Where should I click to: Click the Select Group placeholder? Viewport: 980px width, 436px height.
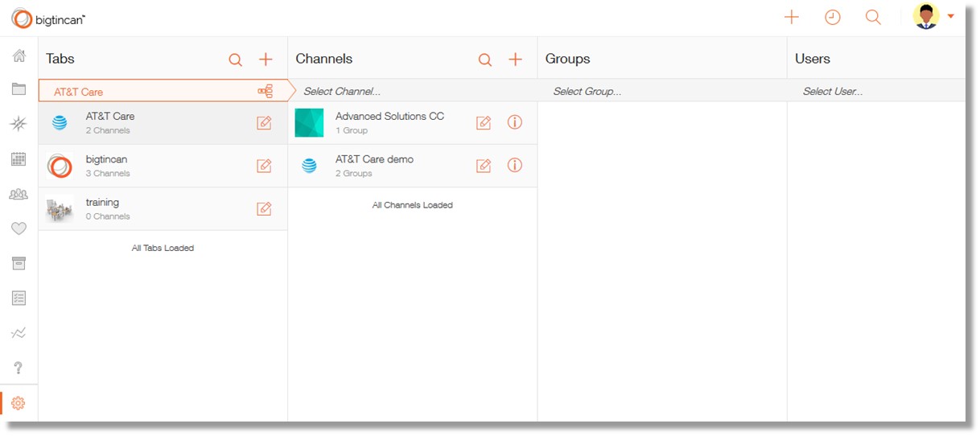click(x=587, y=92)
